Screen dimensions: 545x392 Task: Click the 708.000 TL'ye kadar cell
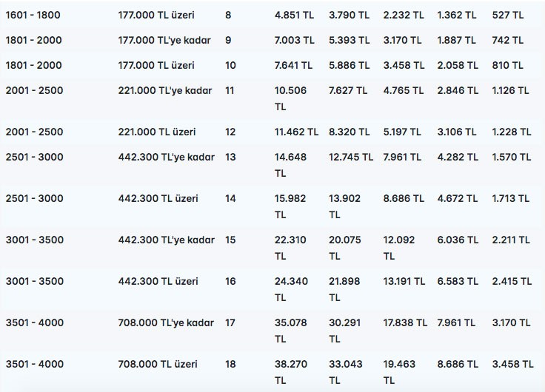tap(166, 322)
